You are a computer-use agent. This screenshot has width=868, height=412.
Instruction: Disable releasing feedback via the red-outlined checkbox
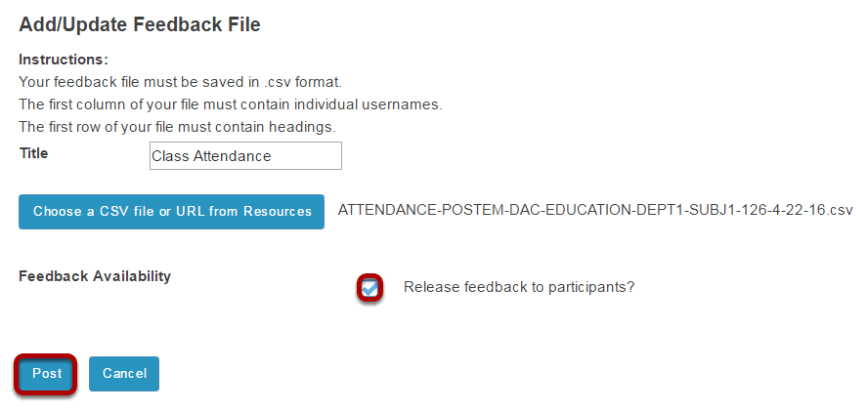[x=369, y=288]
